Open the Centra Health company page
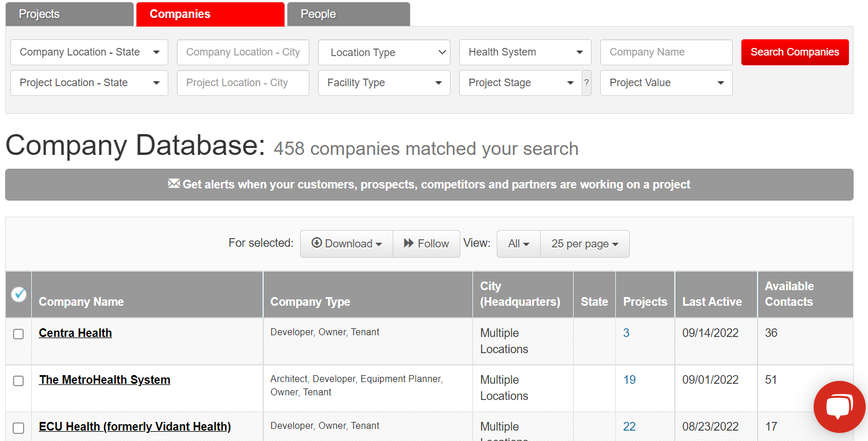This screenshot has width=868, height=441. [75, 333]
